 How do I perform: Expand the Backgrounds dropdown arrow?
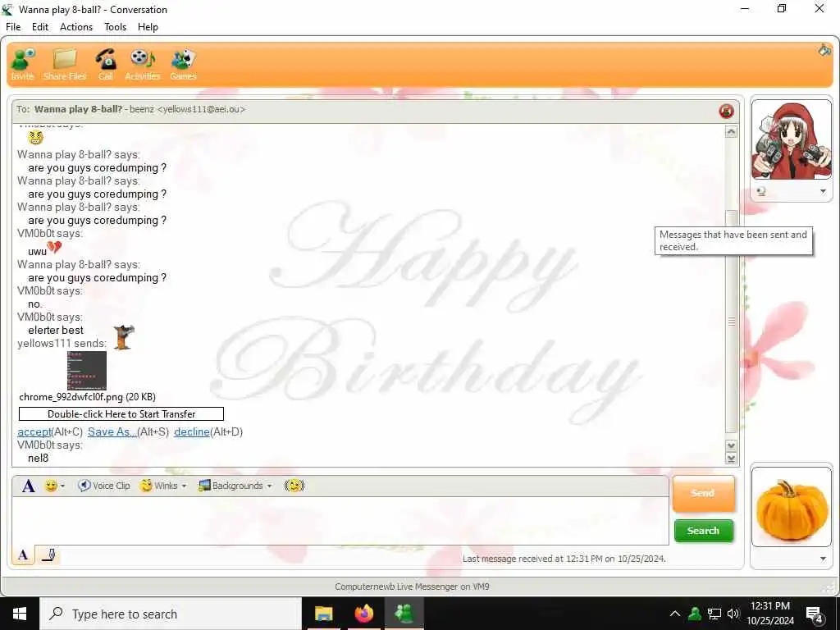coord(269,486)
